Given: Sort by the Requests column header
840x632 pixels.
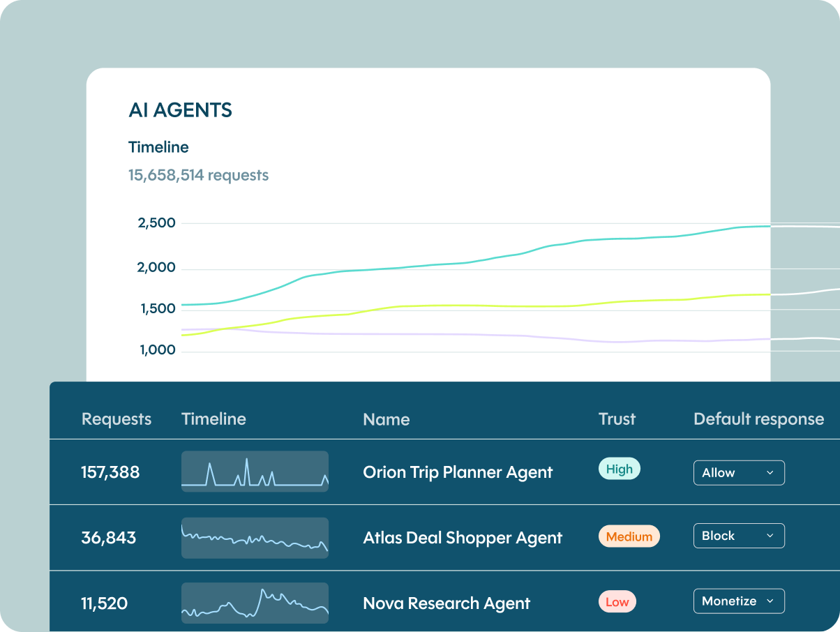Looking at the screenshot, I should 117,419.
